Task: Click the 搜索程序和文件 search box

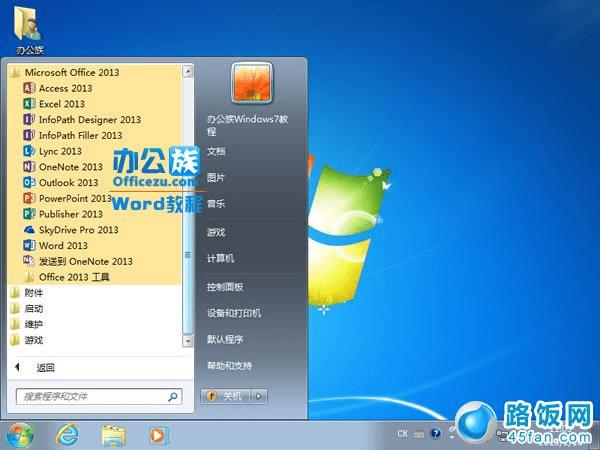Action: 99,396
